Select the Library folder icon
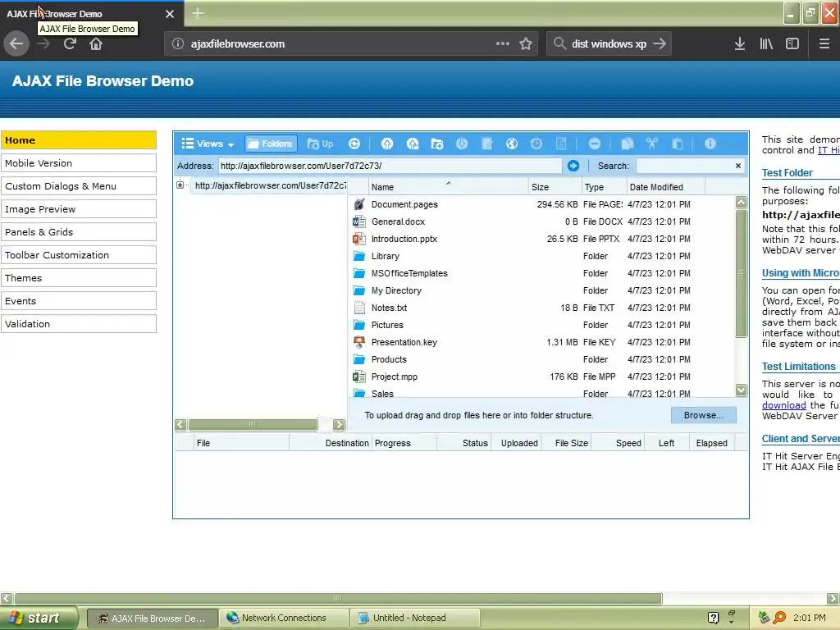Viewport: 840px width, 630px height. click(x=359, y=256)
